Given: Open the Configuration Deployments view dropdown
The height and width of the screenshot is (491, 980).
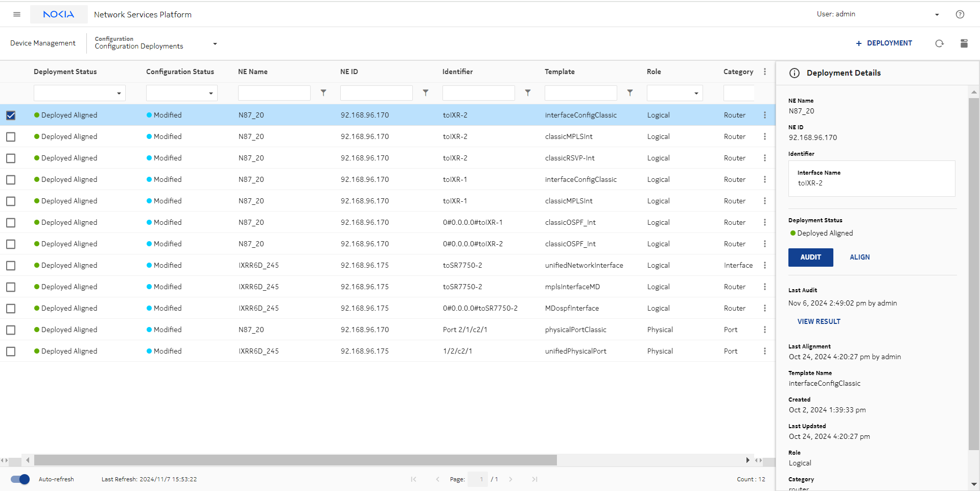Looking at the screenshot, I should click(x=215, y=44).
